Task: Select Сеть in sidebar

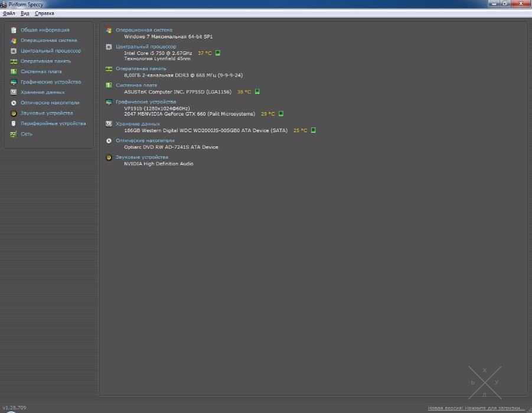Action: tap(27, 133)
